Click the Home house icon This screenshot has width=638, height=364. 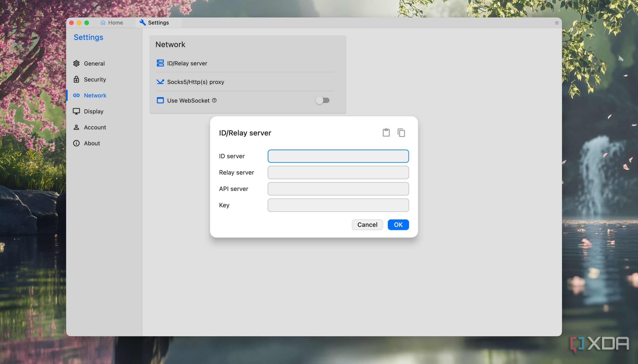point(103,23)
